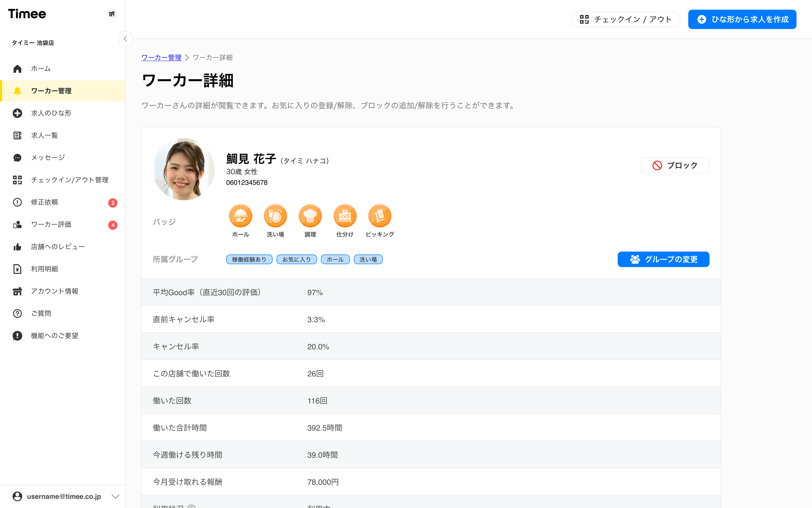This screenshot has width=812, height=508.
Task: Click the 洗い場 group tag
Action: [368, 259]
